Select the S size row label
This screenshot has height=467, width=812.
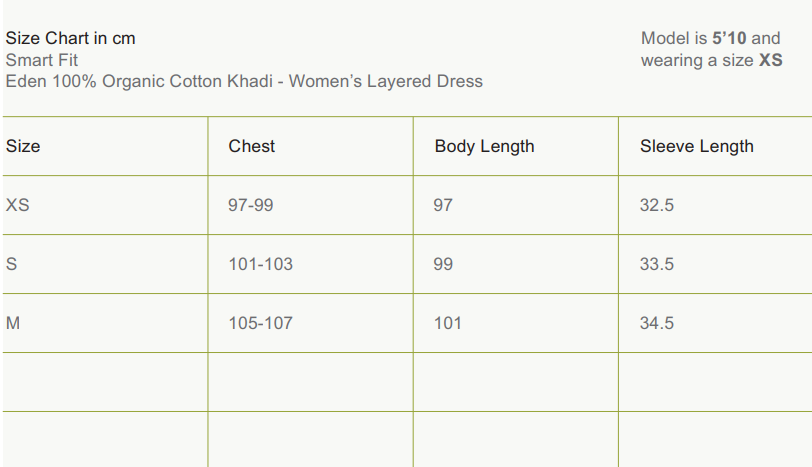click(12, 264)
